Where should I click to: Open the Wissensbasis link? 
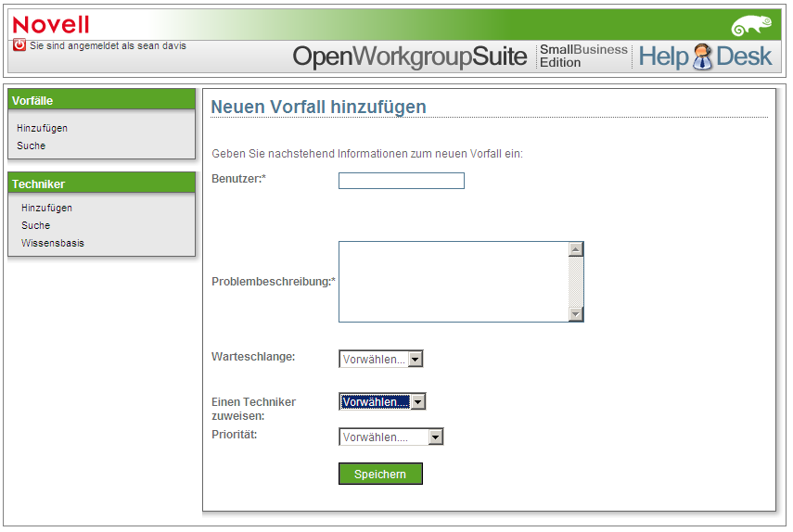pyautogui.click(x=53, y=243)
